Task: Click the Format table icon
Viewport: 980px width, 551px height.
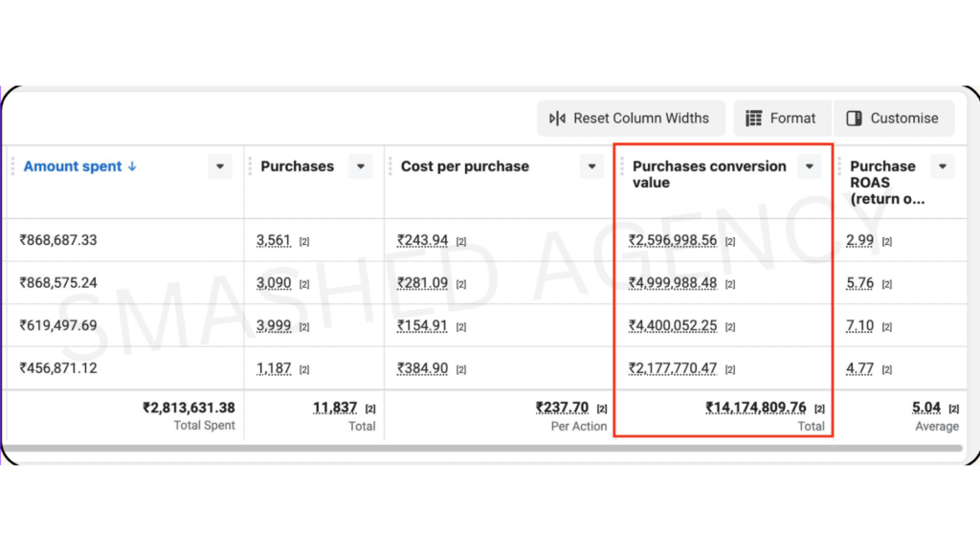Action: tap(754, 119)
